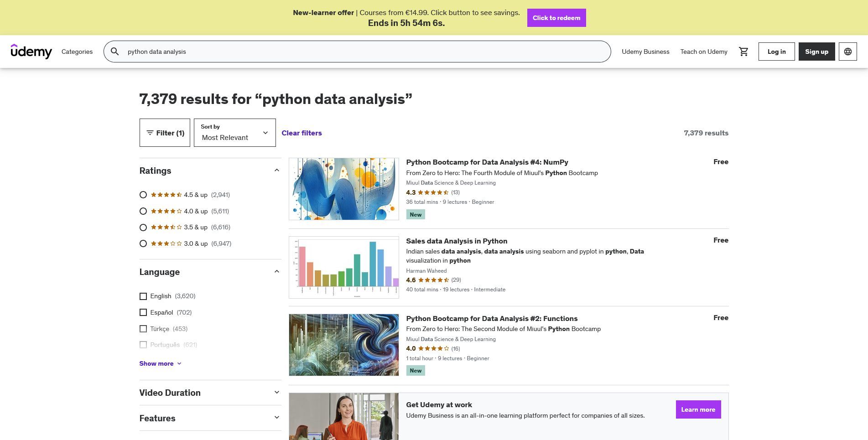Image resolution: width=868 pixels, height=440 pixels.
Task: Clear all applied filters
Action: click(301, 133)
